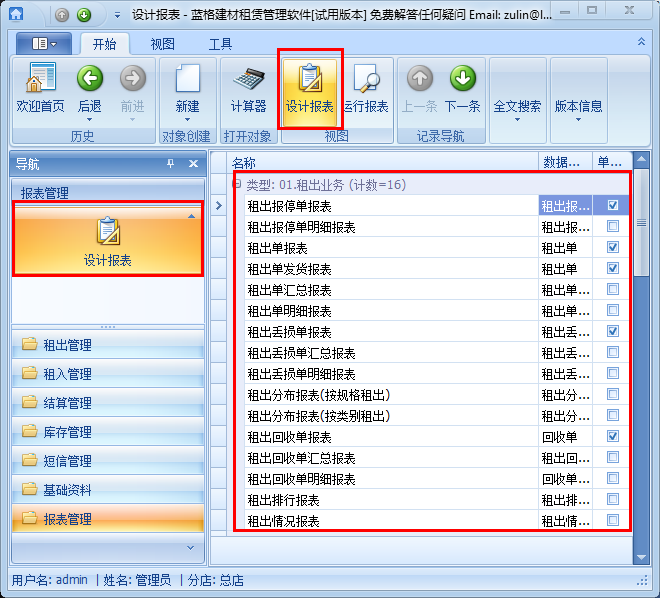Viewport: 660px width, 598px height.
Task: Collapse the ribbon with the double chevron
Action: pyautogui.click(x=641, y=41)
